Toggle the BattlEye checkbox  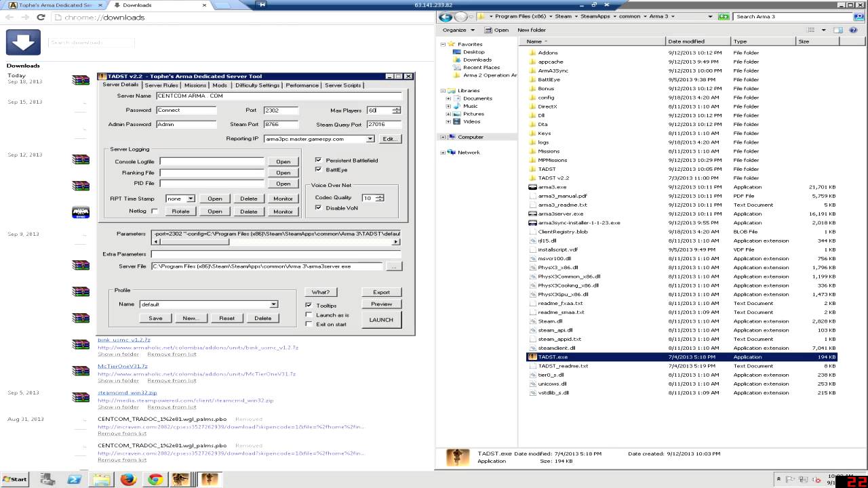319,170
